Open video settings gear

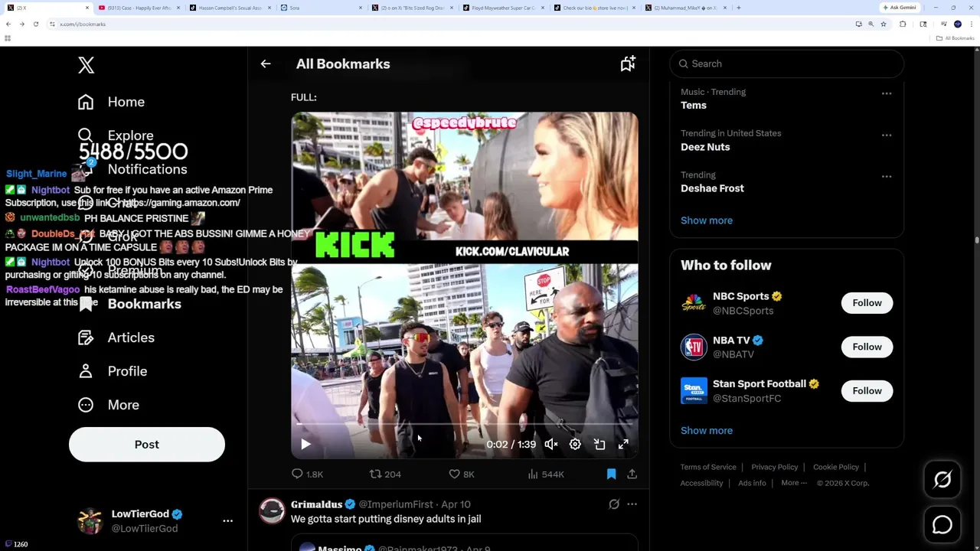575,444
